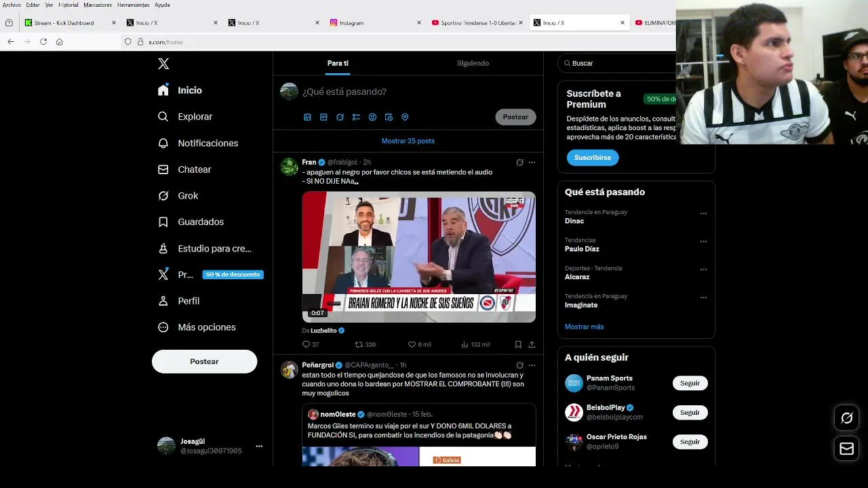Switch to Instagram browser tab
The height and width of the screenshot is (488, 868).
point(375,22)
